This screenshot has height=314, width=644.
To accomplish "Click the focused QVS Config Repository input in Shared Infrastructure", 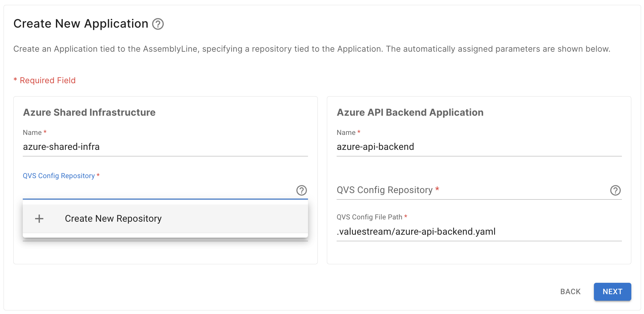I will pyautogui.click(x=158, y=190).
